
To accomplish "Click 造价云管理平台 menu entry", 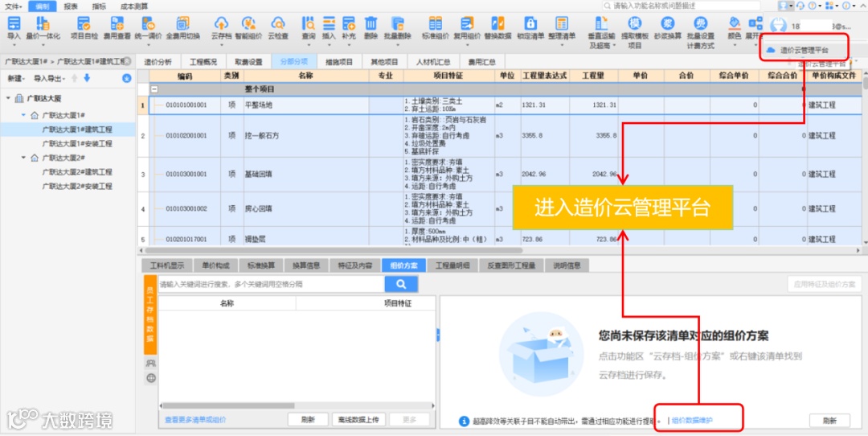I will [805, 51].
